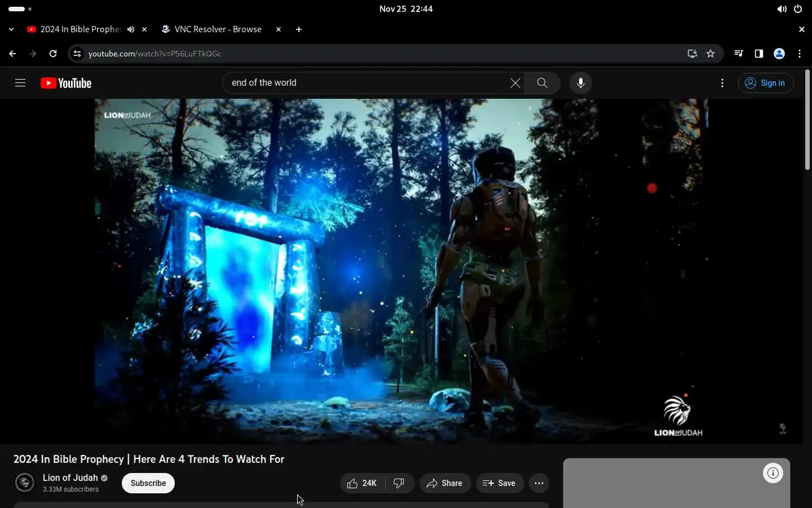Go back in browser history
Screen dimensions: 812x508
coord(12,54)
